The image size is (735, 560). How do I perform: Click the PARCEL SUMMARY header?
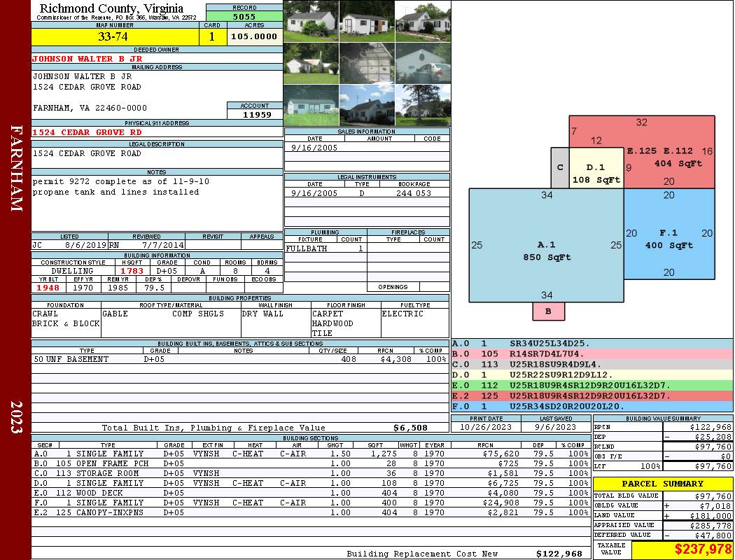pyautogui.click(x=662, y=484)
